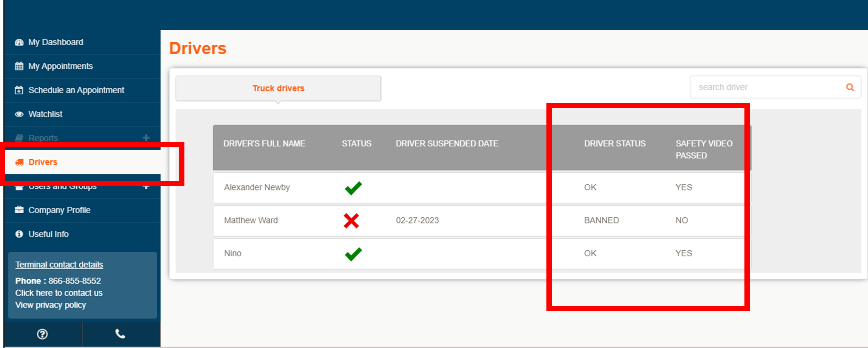Click the phone icon in sidebar footer
Screen dimensions: 868x348
(120, 334)
